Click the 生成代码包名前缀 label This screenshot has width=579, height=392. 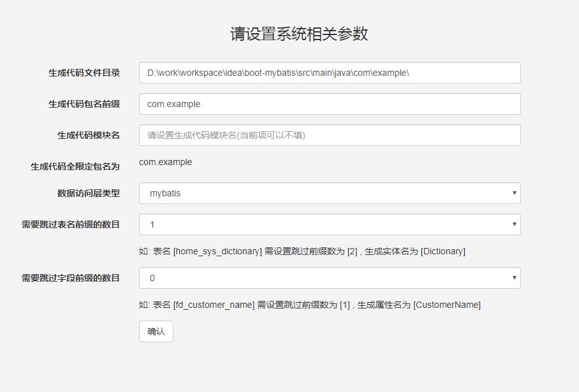[x=84, y=104]
